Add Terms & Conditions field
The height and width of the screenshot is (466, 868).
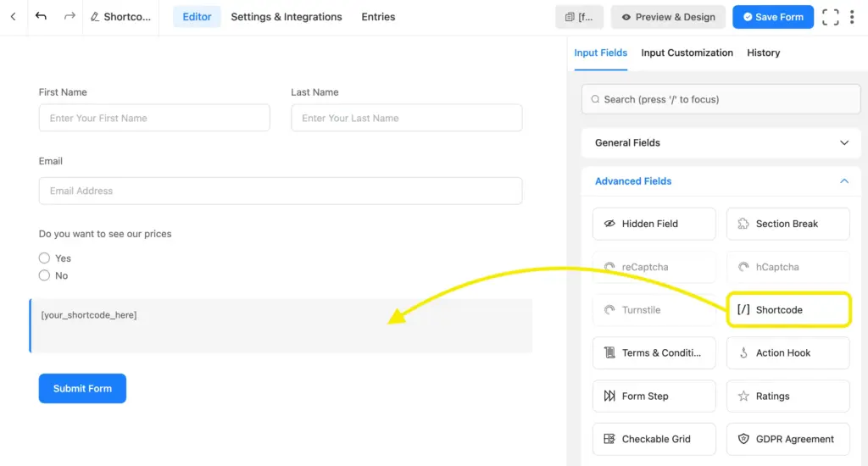[654, 353]
